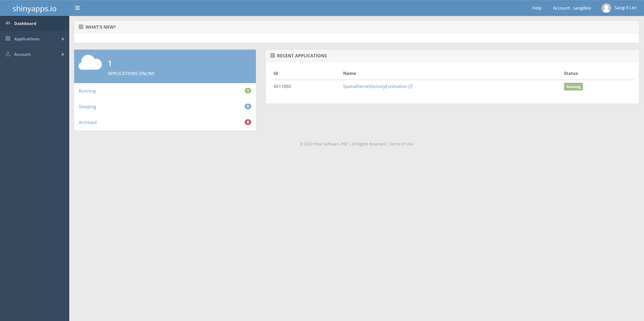Click the green Running status badge
Viewport: 644px width, 321px height.
click(573, 87)
